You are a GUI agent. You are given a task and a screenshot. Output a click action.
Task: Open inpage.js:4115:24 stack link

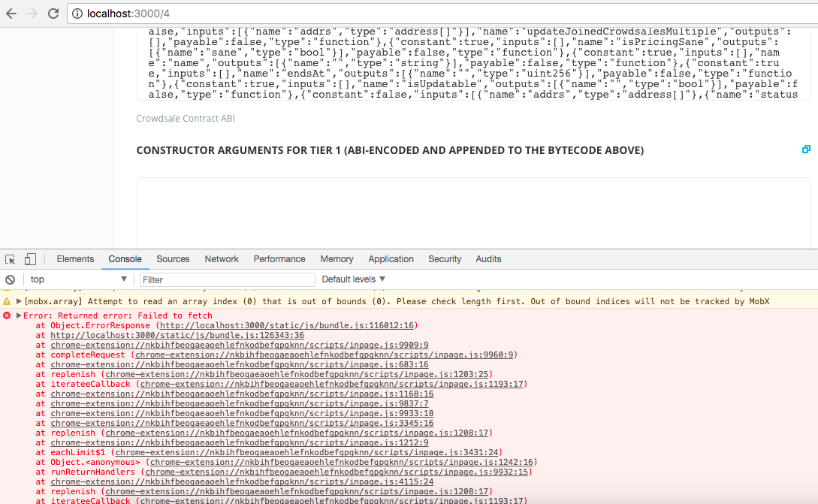(x=242, y=481)
